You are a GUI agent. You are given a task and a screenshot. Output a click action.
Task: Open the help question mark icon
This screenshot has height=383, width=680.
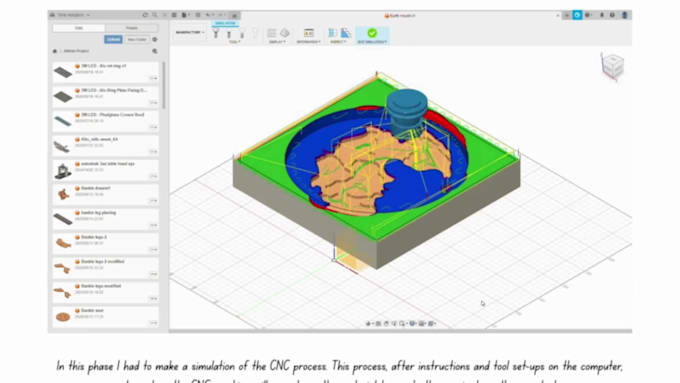(612, 15)
